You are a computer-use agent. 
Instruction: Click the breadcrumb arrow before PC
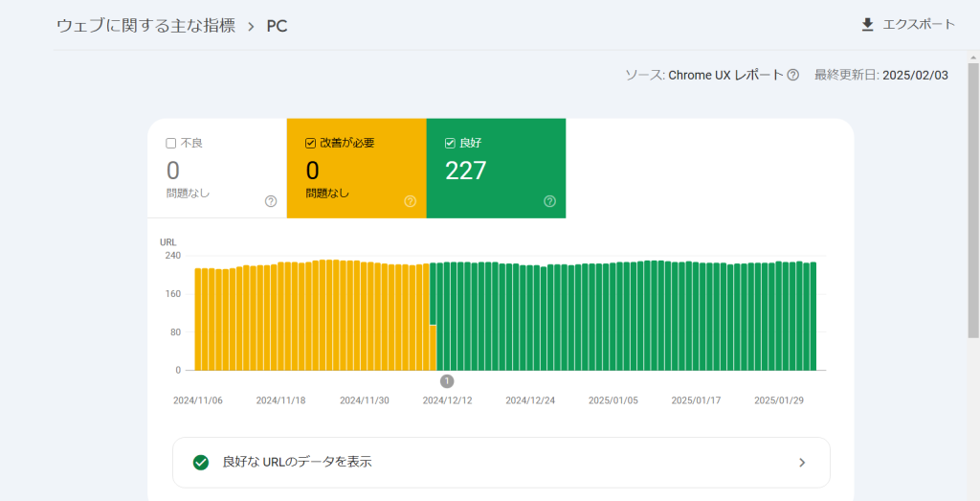click(251, 26)
